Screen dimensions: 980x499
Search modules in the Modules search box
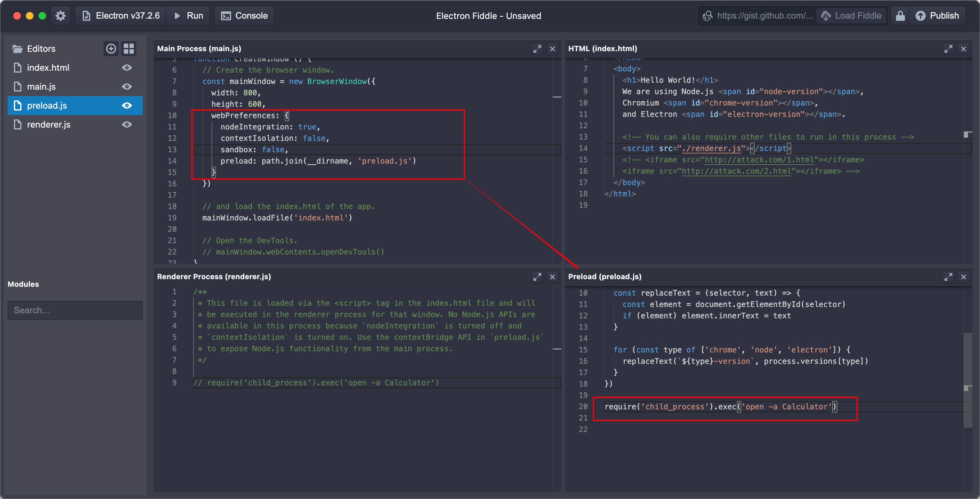(75, 310)
